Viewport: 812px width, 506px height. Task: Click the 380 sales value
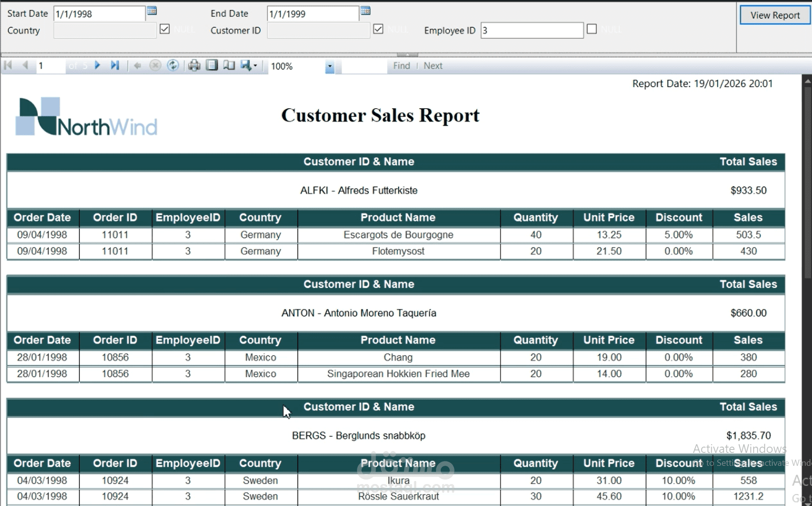coord(748,358)
